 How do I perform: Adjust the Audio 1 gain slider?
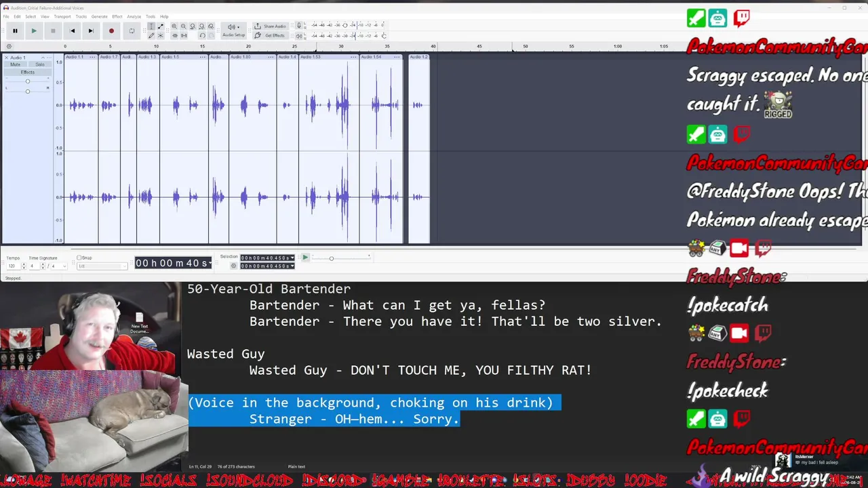pos(27,81)
